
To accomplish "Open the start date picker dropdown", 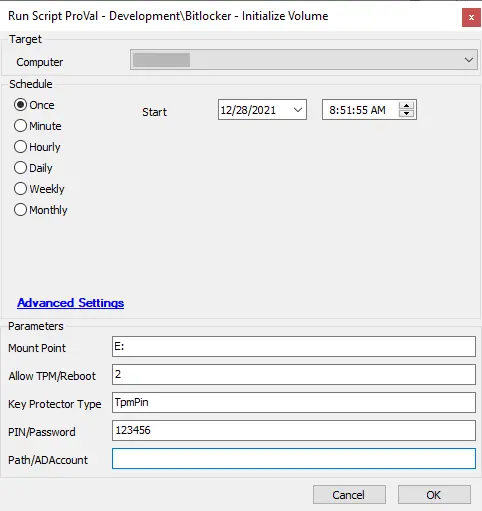I will pos(298,110).
